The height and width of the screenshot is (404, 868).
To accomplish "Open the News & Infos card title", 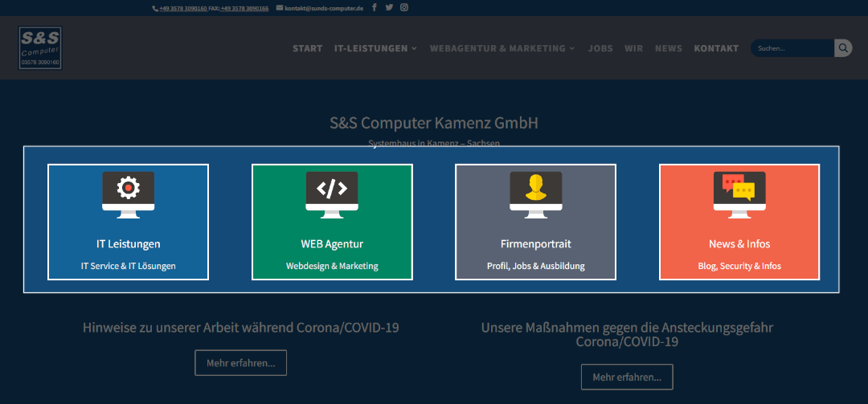I will [x=739, y=244].
